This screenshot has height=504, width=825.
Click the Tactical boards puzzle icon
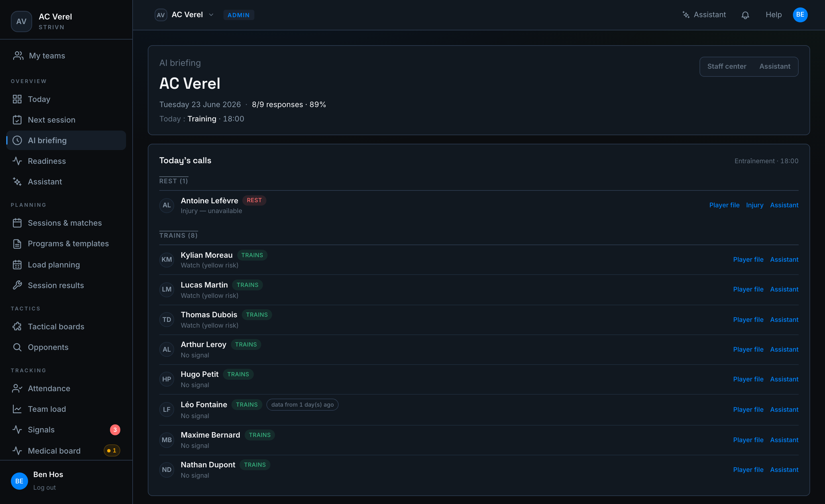(x=17, y=327)
